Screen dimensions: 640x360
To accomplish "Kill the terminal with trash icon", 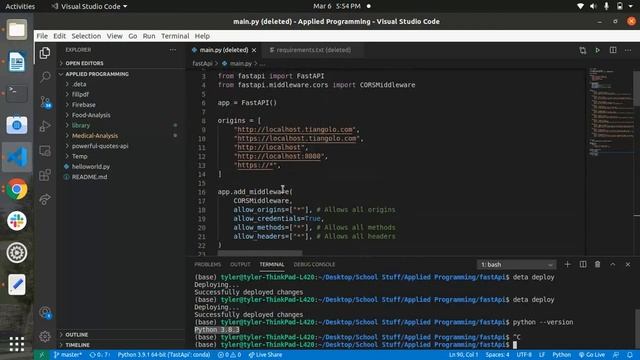I will pyautogui.click(x=598, y=264).
